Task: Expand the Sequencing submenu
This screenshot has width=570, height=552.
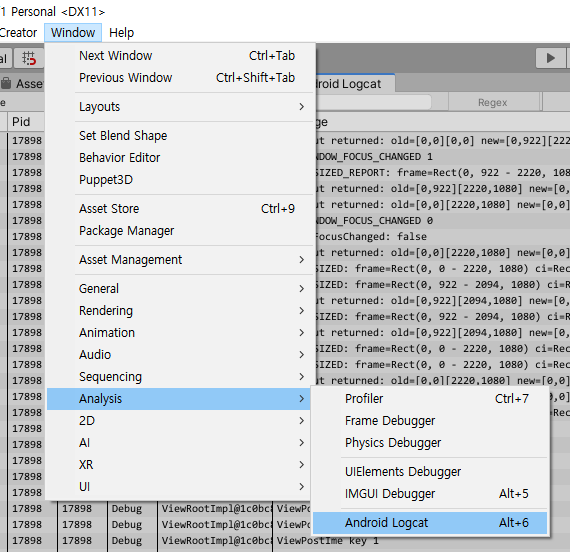Action: tap(180, 377)
